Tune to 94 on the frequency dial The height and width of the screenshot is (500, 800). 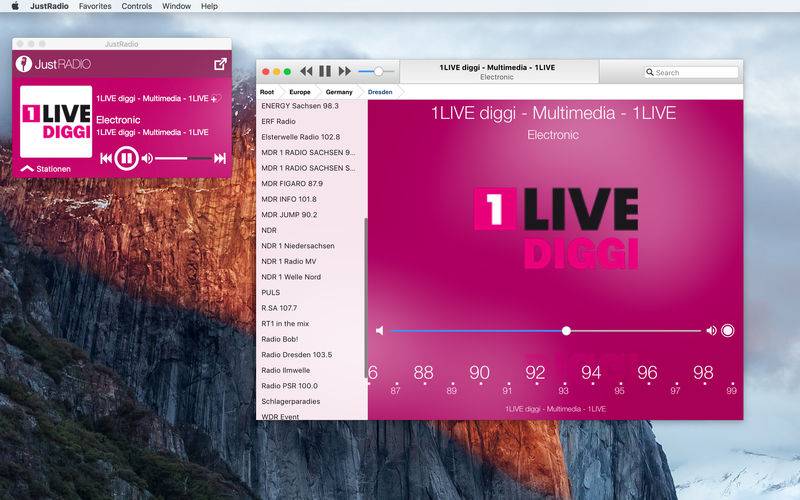coord(591,372)
